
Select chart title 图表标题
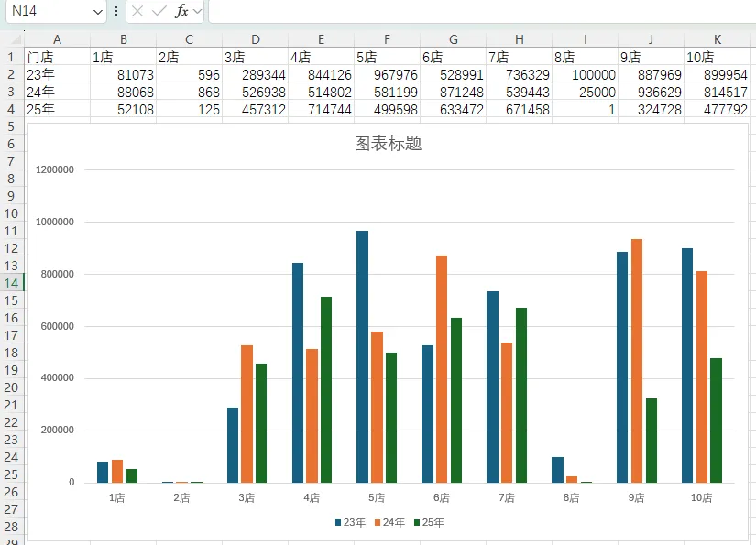click(x=389, y=143)
